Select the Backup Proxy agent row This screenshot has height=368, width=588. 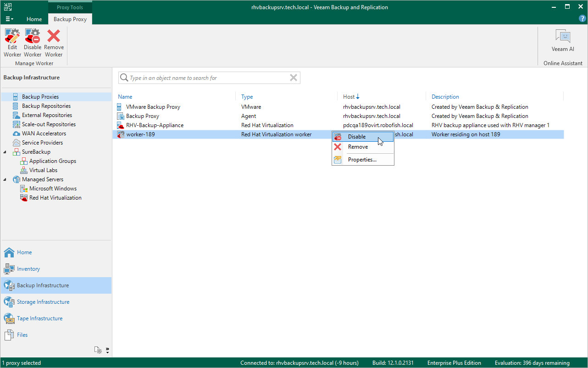point(338,116)
